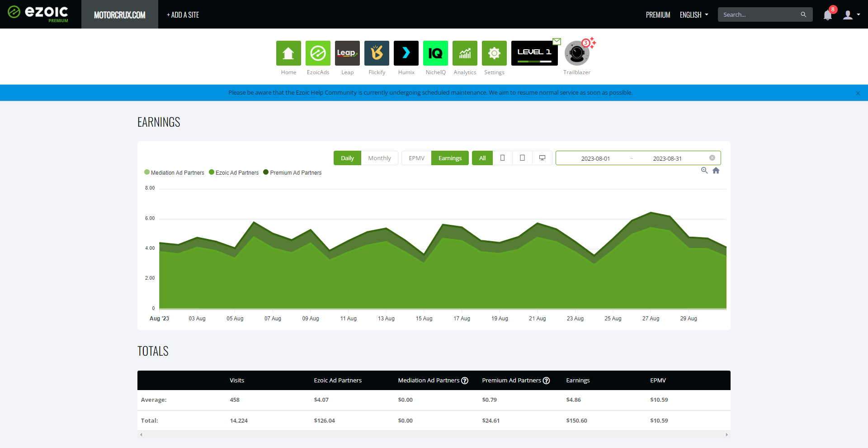
Task: Show Earnings in the chart
Action: click(x=450, y=158)
